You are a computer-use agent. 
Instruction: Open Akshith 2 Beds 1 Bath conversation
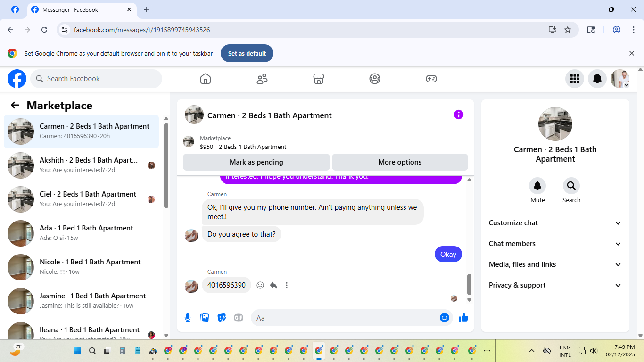[81, 165]
